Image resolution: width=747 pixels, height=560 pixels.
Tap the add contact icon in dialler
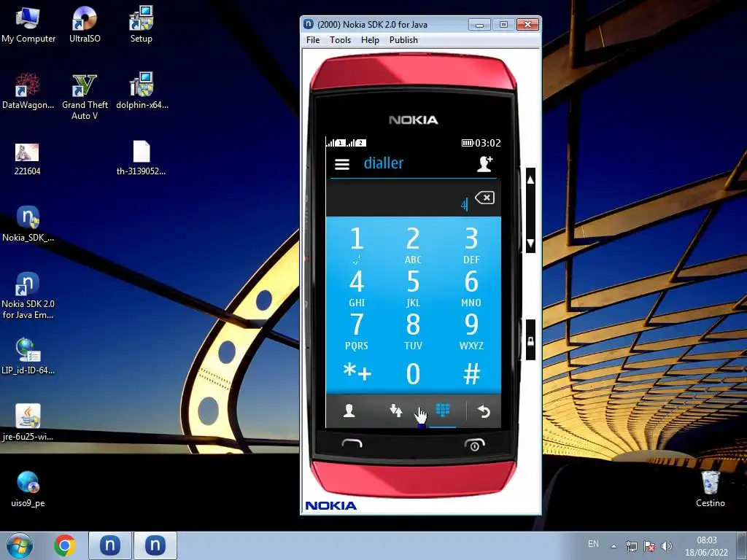[x=484, y=164]
